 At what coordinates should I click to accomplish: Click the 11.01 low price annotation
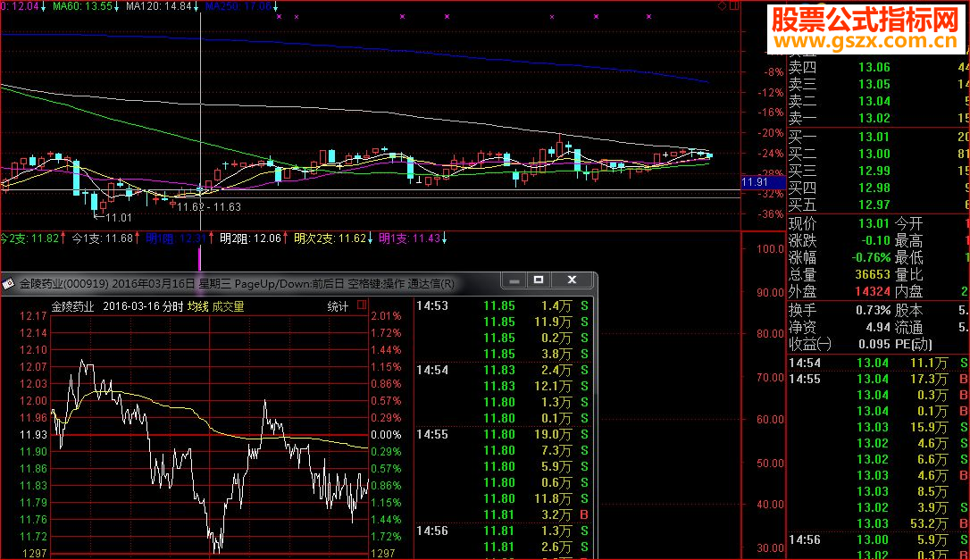(113, 217)
